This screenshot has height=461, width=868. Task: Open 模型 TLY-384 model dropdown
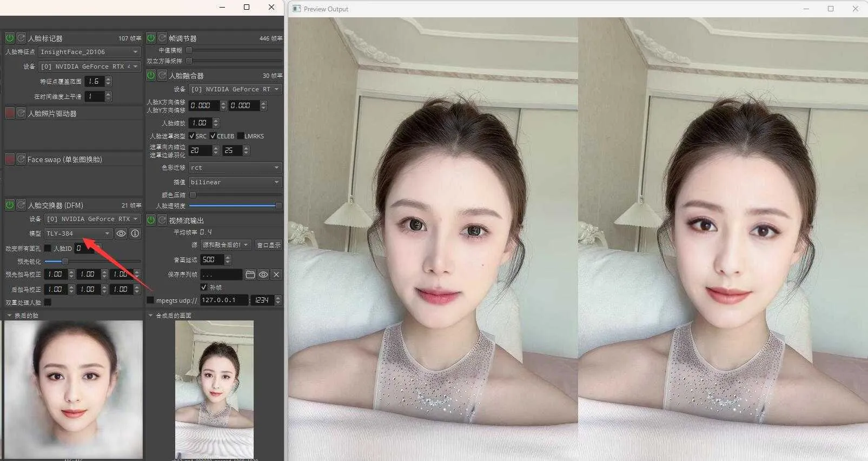(x=78, y=233)
